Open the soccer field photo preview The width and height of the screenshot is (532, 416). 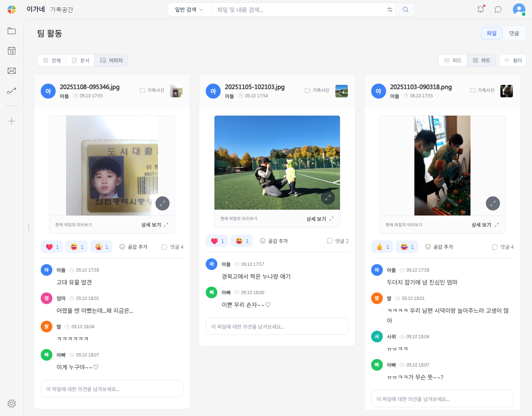click(277, 163)
